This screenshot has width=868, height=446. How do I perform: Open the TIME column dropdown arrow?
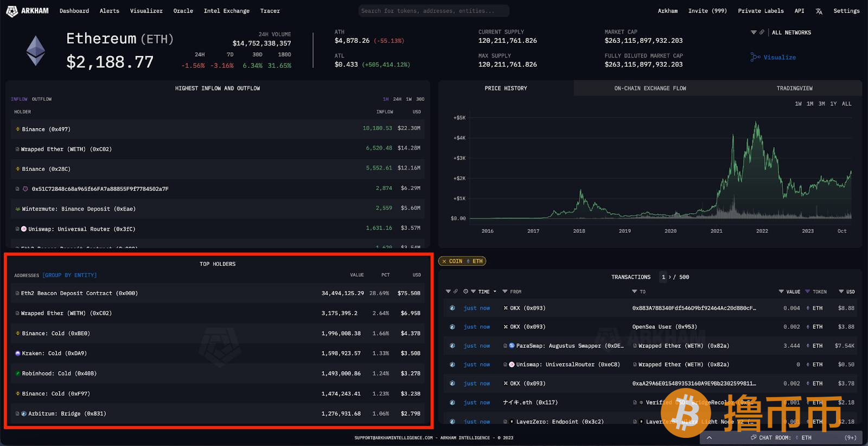click(495, 291)
